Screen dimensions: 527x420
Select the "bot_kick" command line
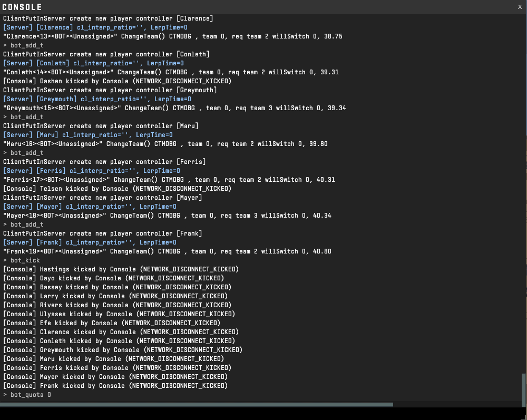22,260
